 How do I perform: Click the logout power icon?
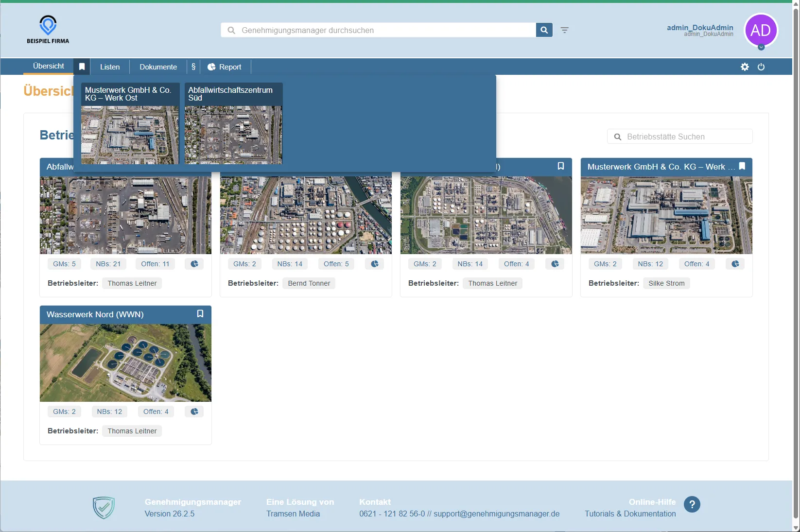coord(761,67)
